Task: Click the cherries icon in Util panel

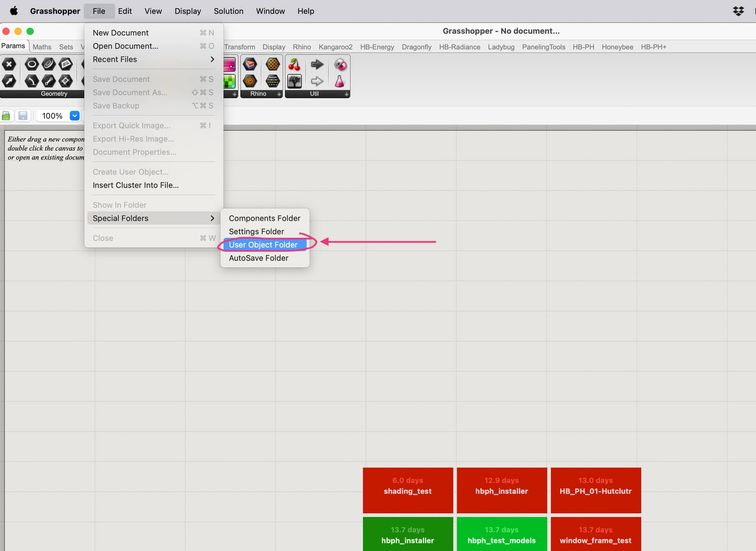Action: click(294, 64)
